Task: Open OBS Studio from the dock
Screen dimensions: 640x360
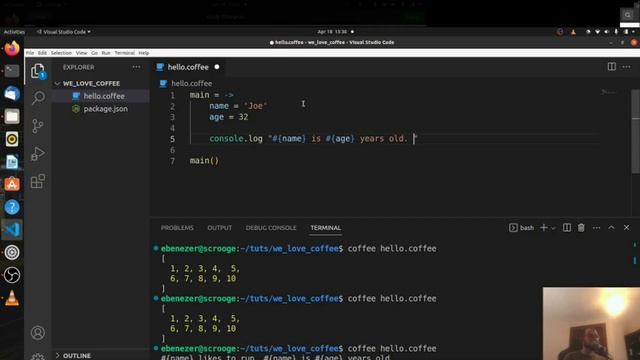Action: (x=12, y=275)
